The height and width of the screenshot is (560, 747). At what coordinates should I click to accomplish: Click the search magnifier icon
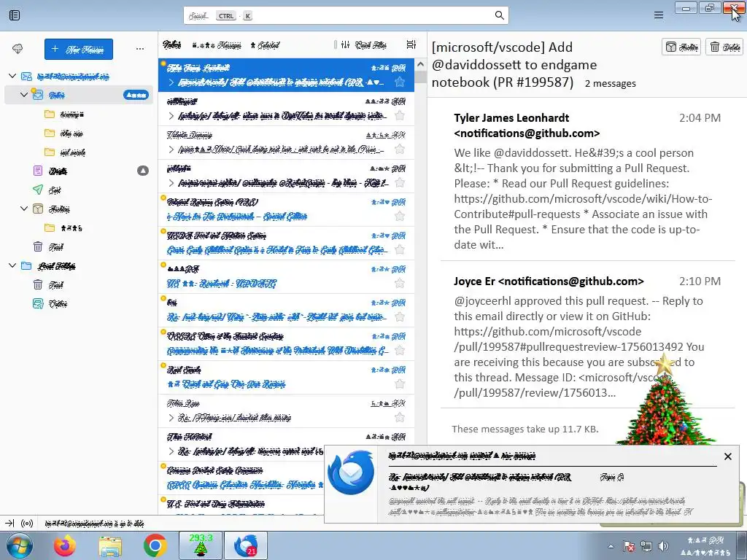[499, 15]
